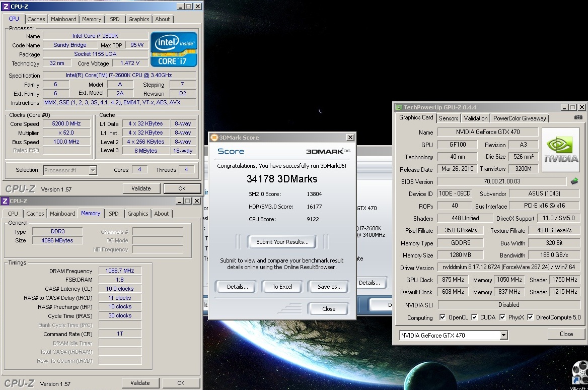Click the NVIDIA SLI Disabled field
The width and height of the screenshot is (588, 390).
coord(508,304)
